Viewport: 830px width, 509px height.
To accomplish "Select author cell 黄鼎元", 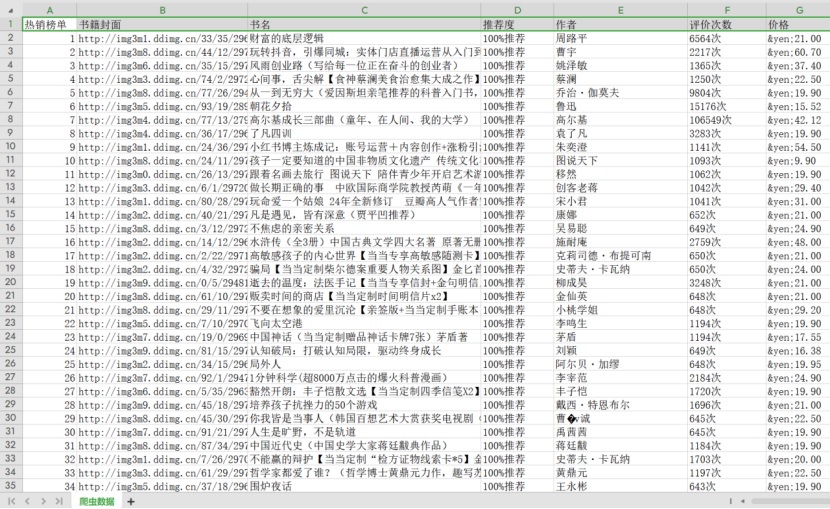I will point(620,472).
